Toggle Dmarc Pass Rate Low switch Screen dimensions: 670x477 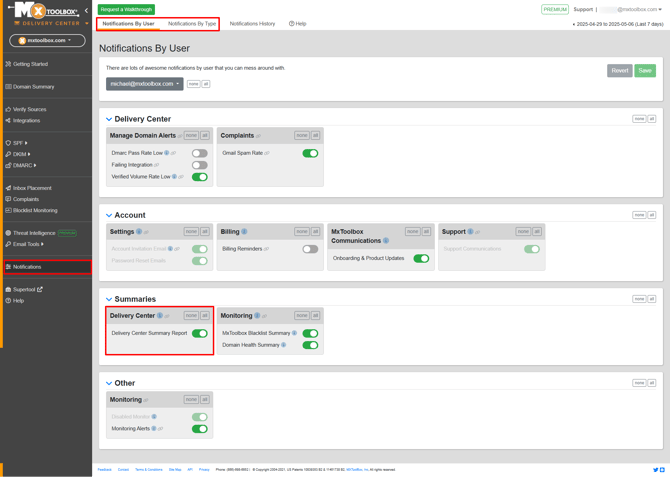[x=200, y=153]
